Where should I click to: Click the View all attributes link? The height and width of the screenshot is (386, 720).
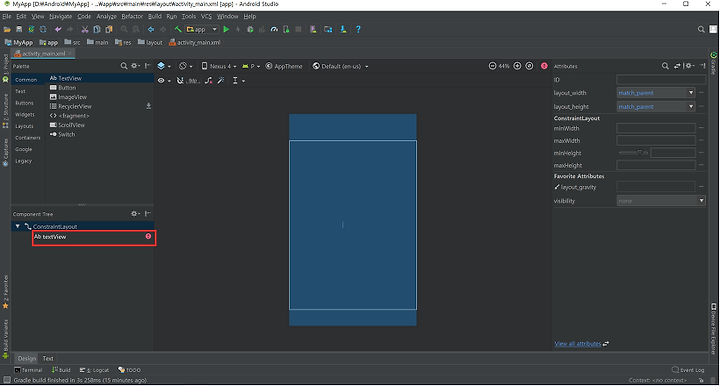(x=578, y=343)
